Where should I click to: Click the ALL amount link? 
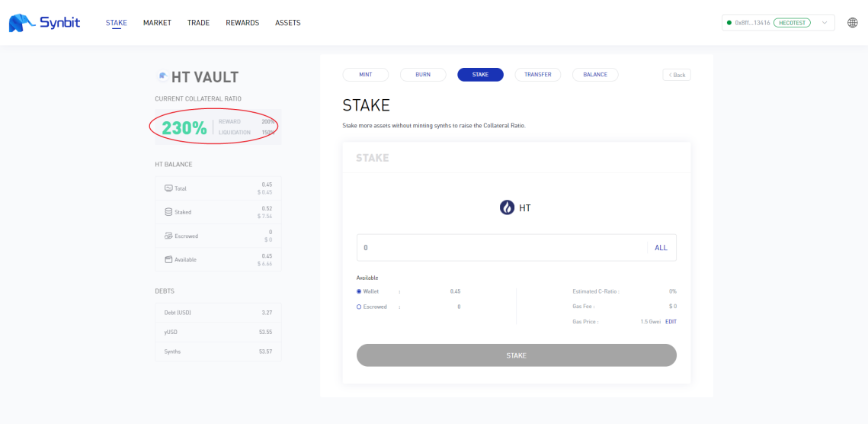pyautogui.click(x=661, y=248)
